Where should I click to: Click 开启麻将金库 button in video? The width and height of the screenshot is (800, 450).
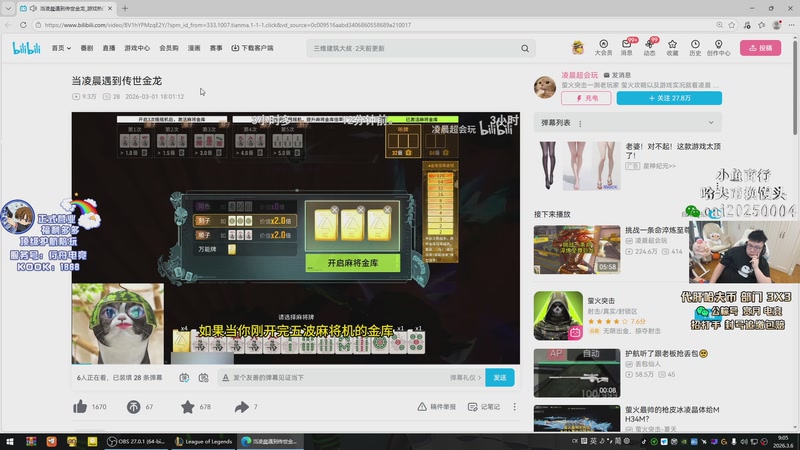(x=353, y=263)
